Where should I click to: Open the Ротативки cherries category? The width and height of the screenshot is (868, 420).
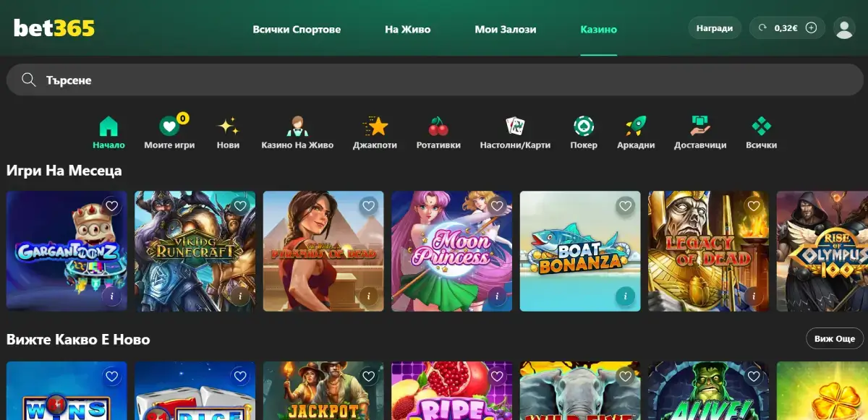(x=438, y=127)
